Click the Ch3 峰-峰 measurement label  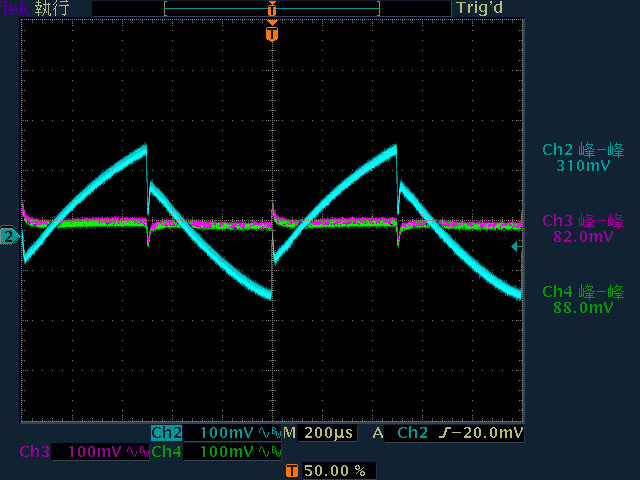pyautogui.click(x=583, y=221)
